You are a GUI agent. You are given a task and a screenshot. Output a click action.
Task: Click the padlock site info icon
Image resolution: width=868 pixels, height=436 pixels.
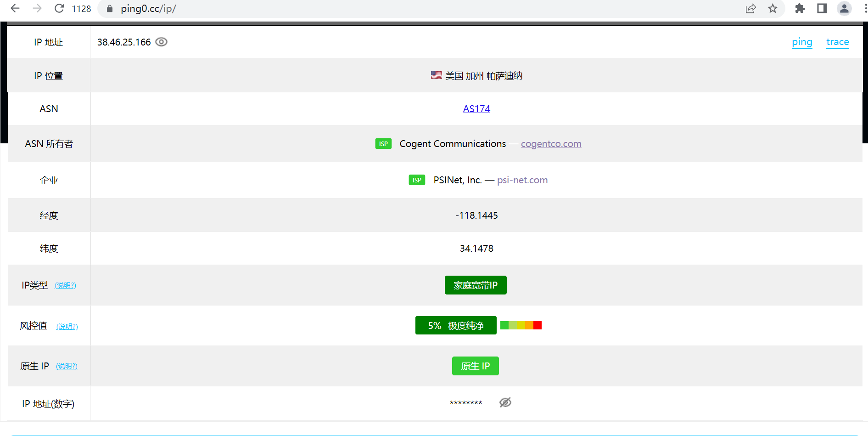coord(110,9)
